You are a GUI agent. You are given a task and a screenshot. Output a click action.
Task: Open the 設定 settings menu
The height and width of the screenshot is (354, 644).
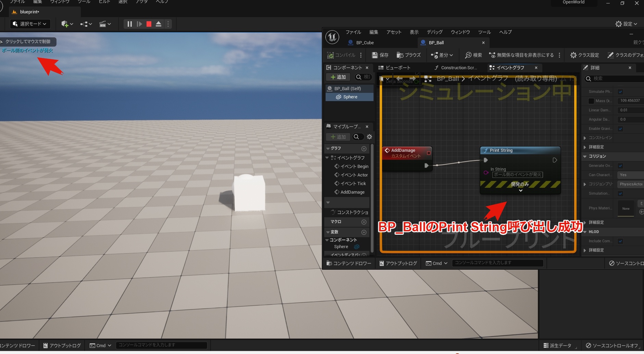pyautogui.click(x=626, y=24)
